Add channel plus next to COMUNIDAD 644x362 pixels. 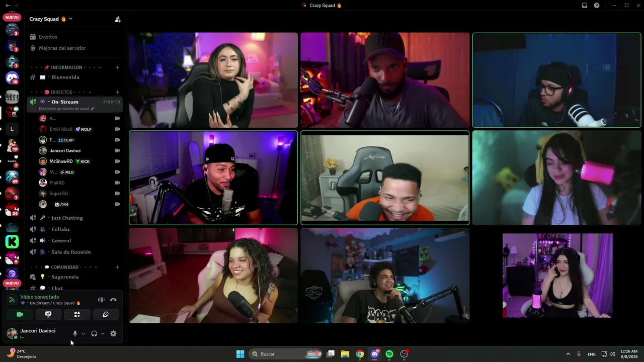[x=117, y=267]
